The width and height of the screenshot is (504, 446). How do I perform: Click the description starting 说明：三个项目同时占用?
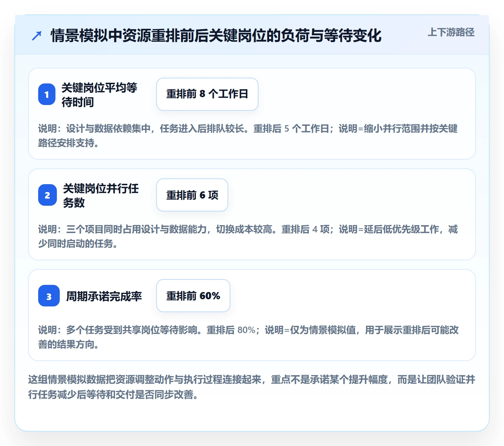[x=248, y=236]
